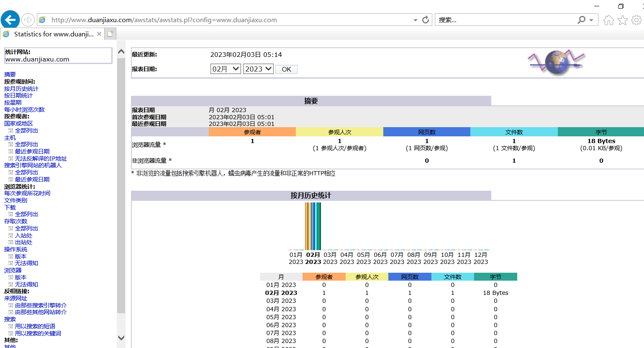Click the search magnifier icon
Viewport: 644px width, 348px height.
(581, 20)
